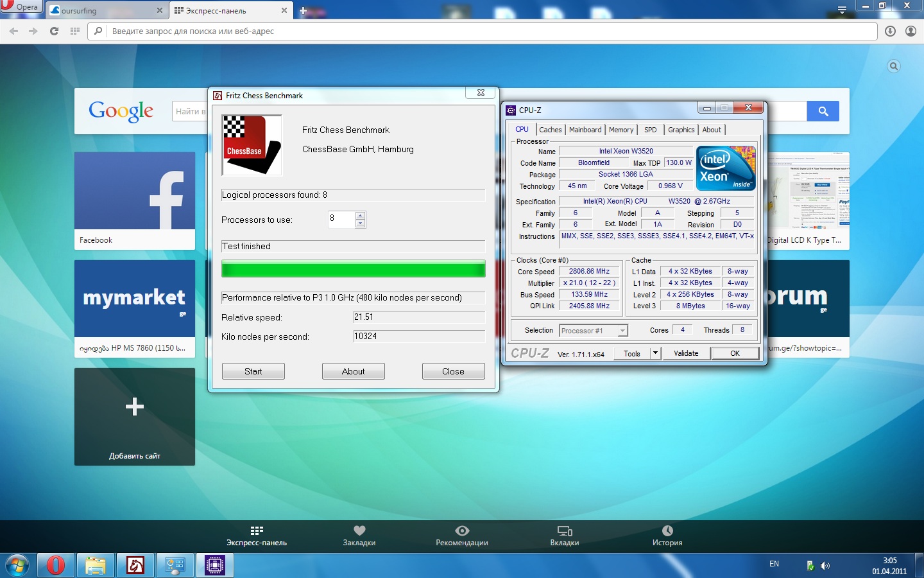This screenshot has height=578, width=924.
Task: Decrease processors to use with down arrow
Action: click(361, 223)
